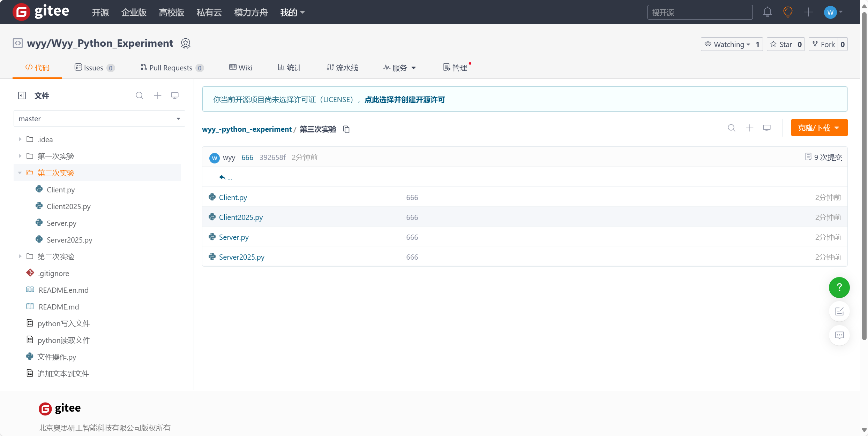Collapse the file sidebar panel icon
Image resolution: width=868 pixels, height=436 pixels.
point(22,95)
